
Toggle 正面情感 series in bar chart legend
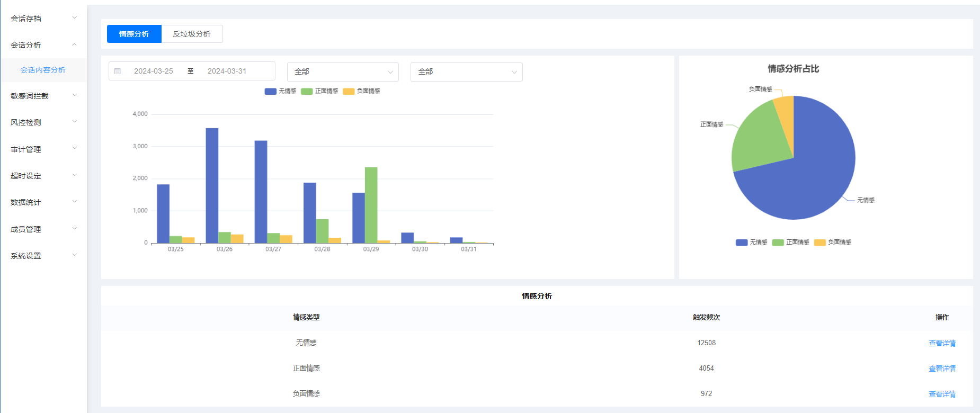tap(319, 91)
